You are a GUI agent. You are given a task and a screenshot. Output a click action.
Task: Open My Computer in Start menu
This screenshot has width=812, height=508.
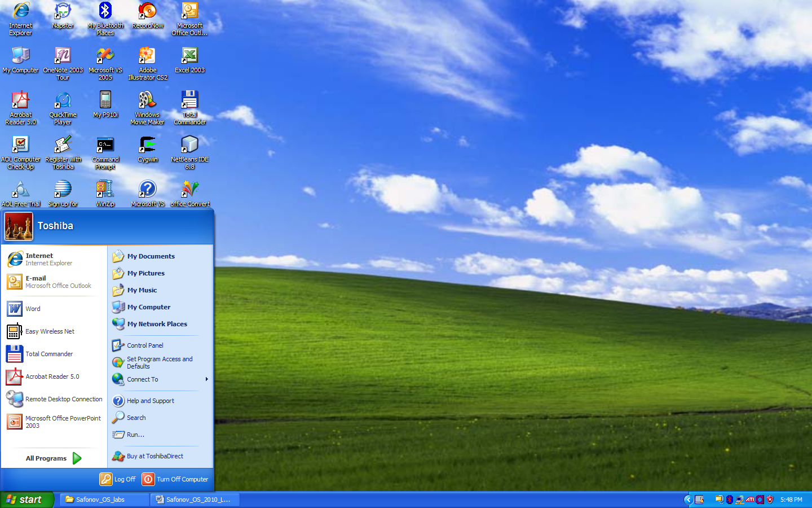(x=161, y=307)
